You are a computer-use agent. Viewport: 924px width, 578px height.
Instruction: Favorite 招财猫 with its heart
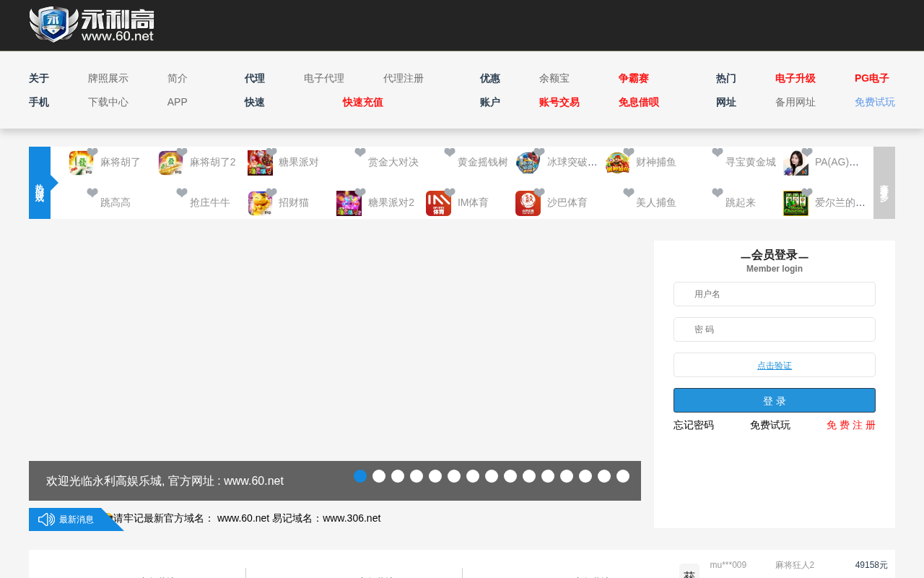pyautogui.click(x=271, y=193)
